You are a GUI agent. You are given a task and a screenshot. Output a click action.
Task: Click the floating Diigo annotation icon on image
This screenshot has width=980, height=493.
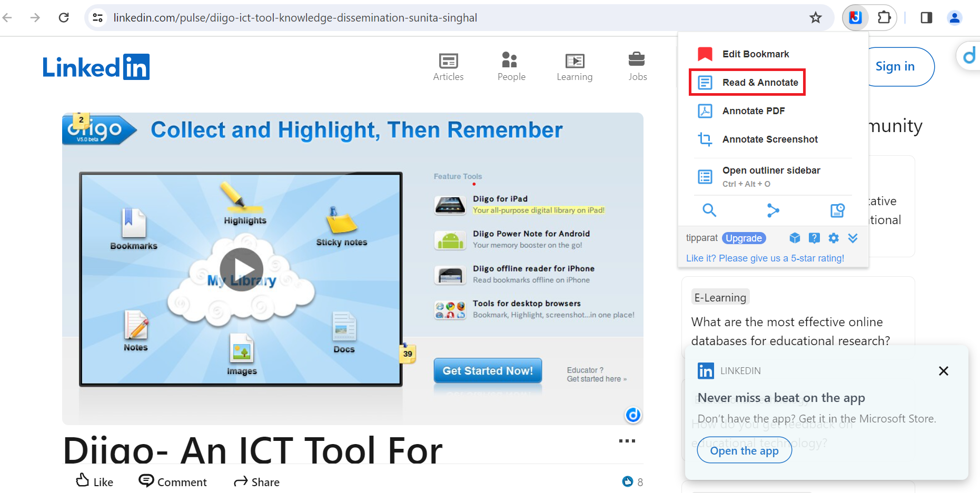tap(633, 415)
